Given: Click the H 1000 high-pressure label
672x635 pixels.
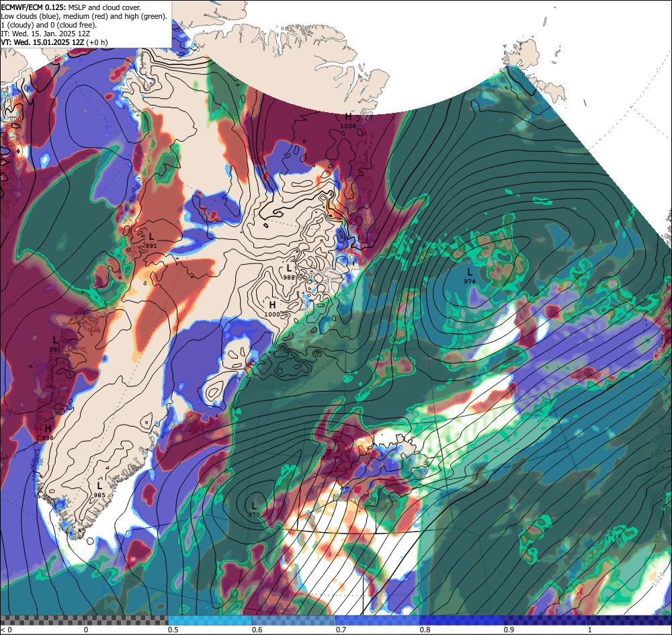Looking at the screenshot, I should point(272,309).
